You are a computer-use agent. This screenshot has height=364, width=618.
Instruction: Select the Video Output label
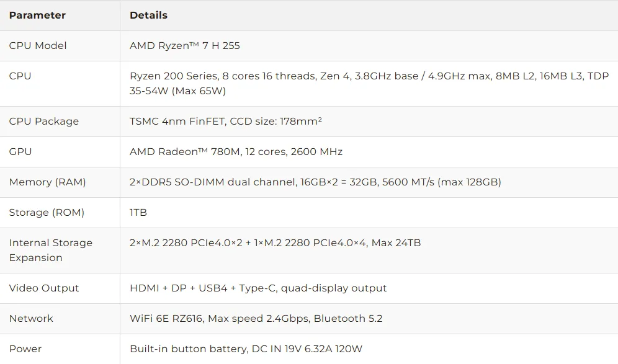click(x=44, y=288)
